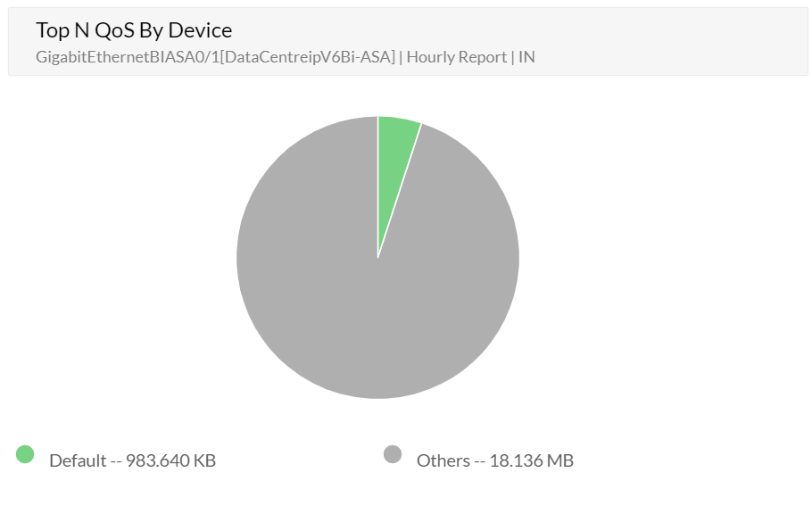812x514 pixels.
Task: Click the "Top N QoS By Device" title
Action: coord(134,30)
